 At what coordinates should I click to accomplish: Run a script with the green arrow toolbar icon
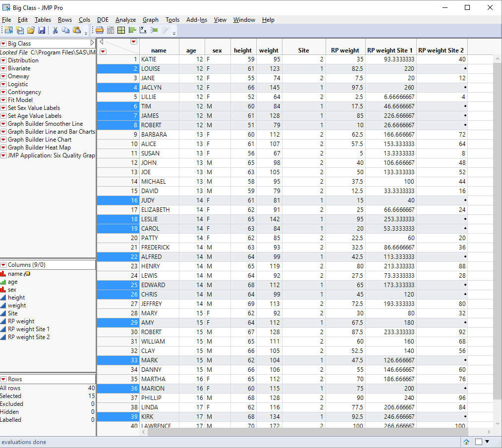coord(155,30)
